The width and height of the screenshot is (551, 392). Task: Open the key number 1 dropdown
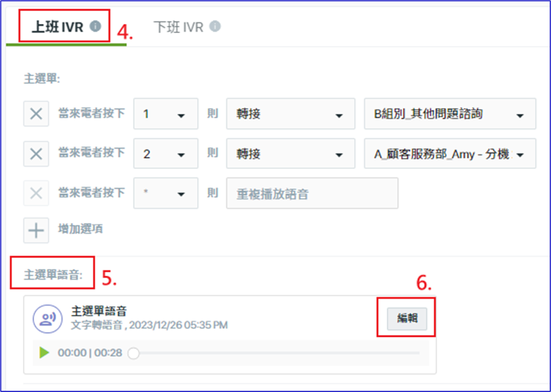click(x=165, y=114)
